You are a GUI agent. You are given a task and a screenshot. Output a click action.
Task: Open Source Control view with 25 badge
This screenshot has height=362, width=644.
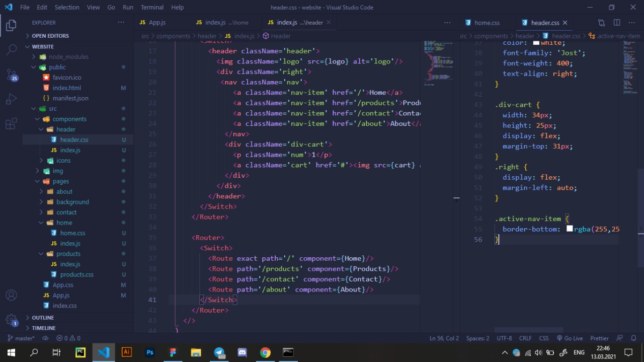click(11, 75)
